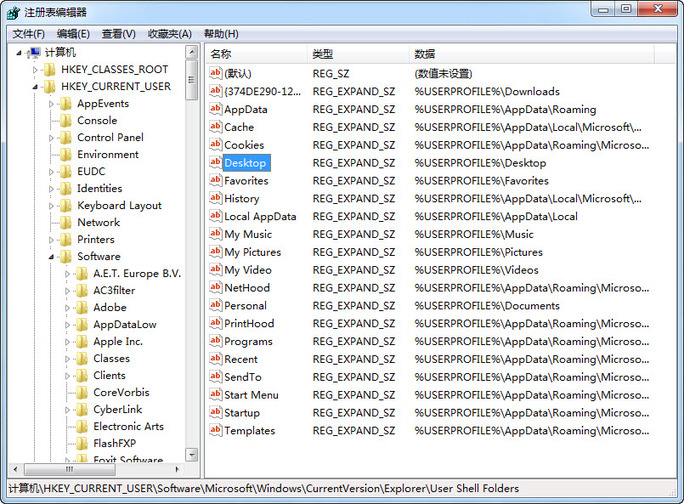Expand the Keyboard Layout key
Screen dimensions: 684x504
point(51,206)
